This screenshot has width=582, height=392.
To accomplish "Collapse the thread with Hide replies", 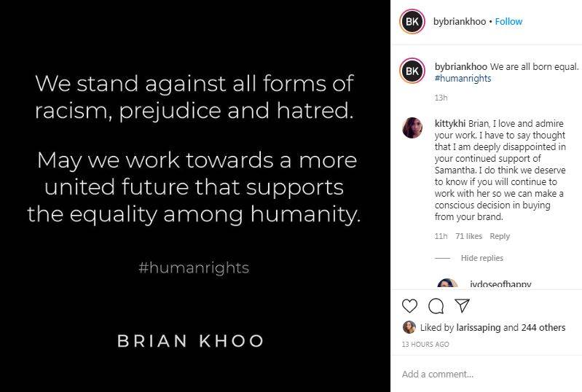I will click(x=481, y=258).
